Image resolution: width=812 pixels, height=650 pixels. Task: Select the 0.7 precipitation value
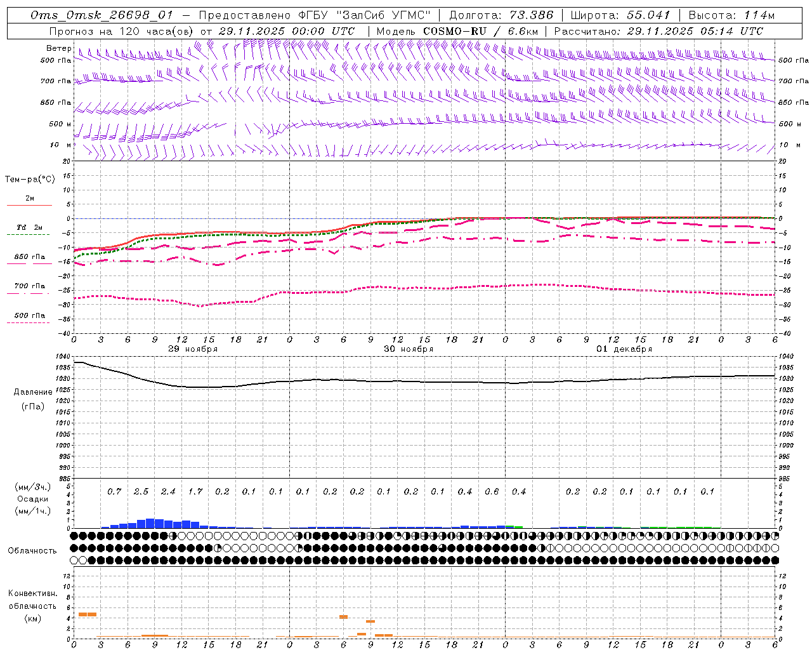[x=114, y=491]
